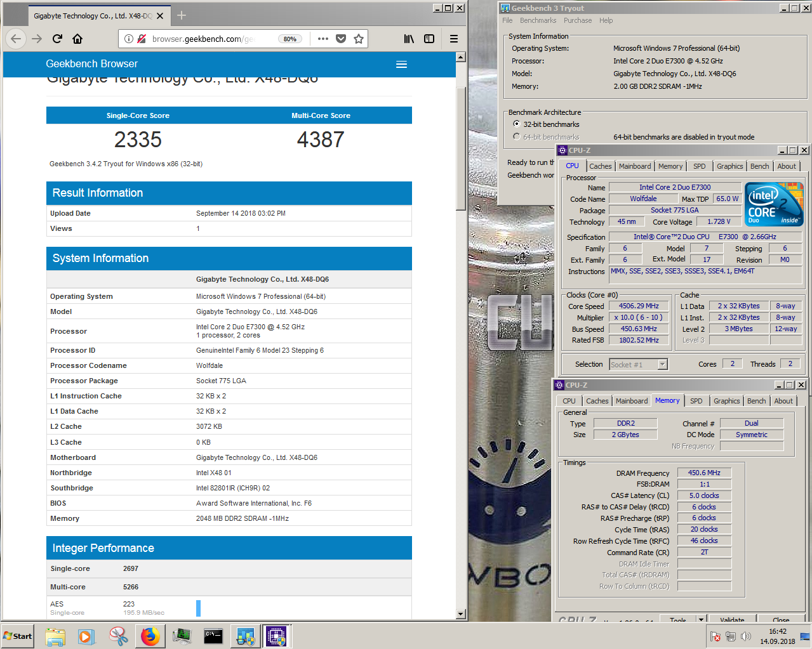Image resolution: width=812 pixels, height=649 pixels.
Task: Switch to Bench tab in upper CPU-Z
Action: 760,166
